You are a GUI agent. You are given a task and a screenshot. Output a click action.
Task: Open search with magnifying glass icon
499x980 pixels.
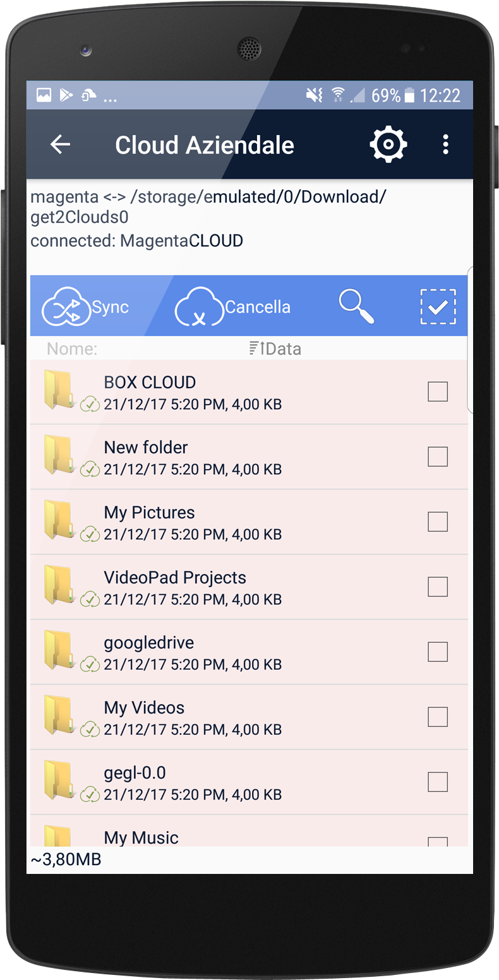(x=356, y=306)
